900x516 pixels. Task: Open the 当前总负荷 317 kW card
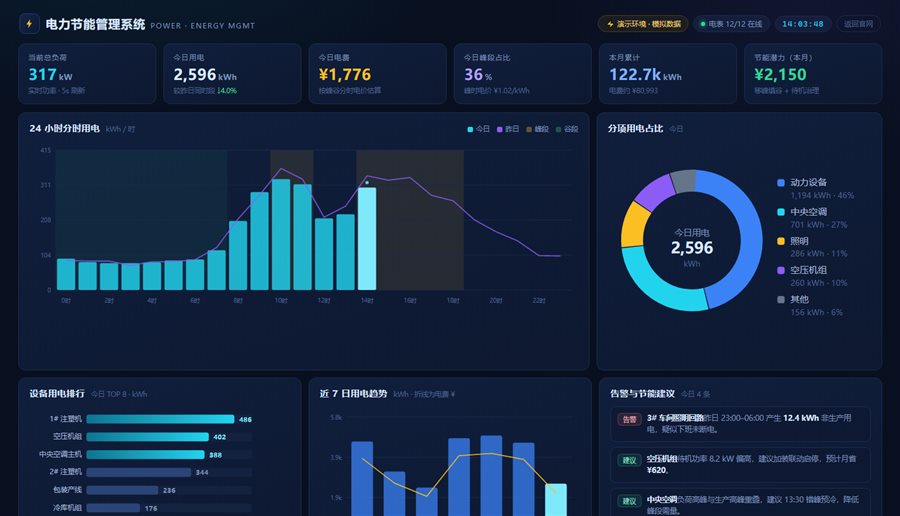87,73
